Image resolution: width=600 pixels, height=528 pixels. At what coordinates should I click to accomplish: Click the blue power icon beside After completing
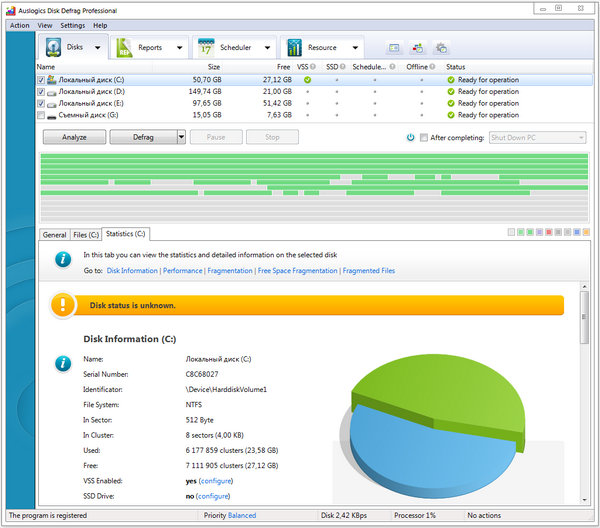410,137
